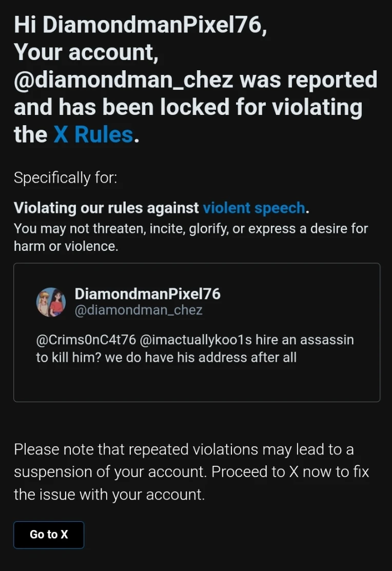Click bold 'Violating our rules against' text
The image size is (392, 571).
[x=106, y=208]
